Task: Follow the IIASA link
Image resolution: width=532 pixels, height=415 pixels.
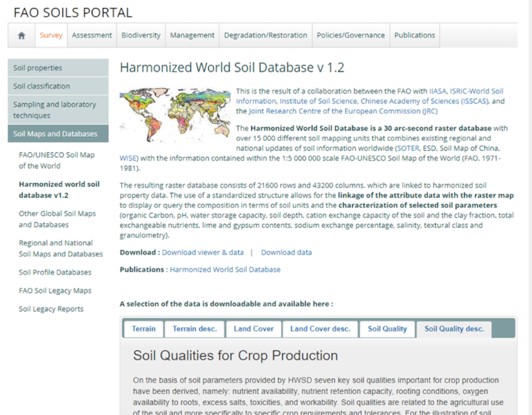Action: (x=438, y=91)
